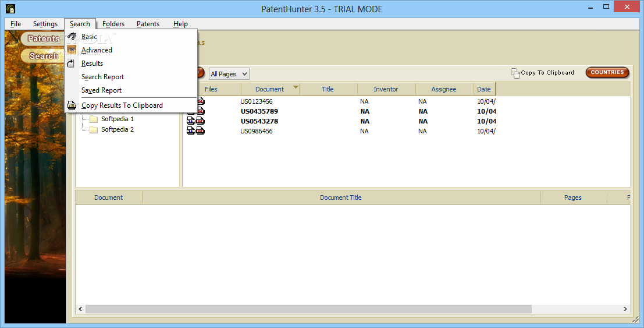Click the PDF icon in the US0123456 row
This screenshot has height=328, width=644.
click(x=201, y=101)
